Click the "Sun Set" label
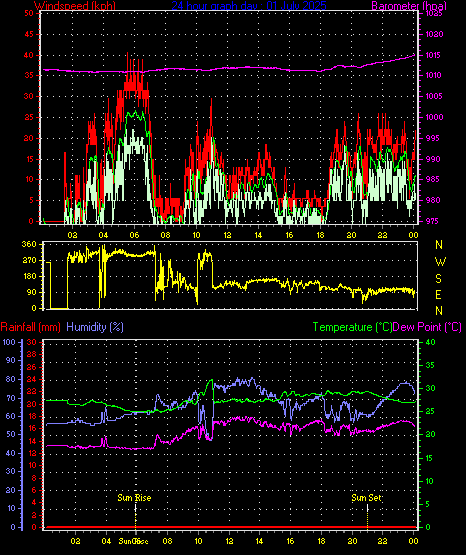 point(367,498)
